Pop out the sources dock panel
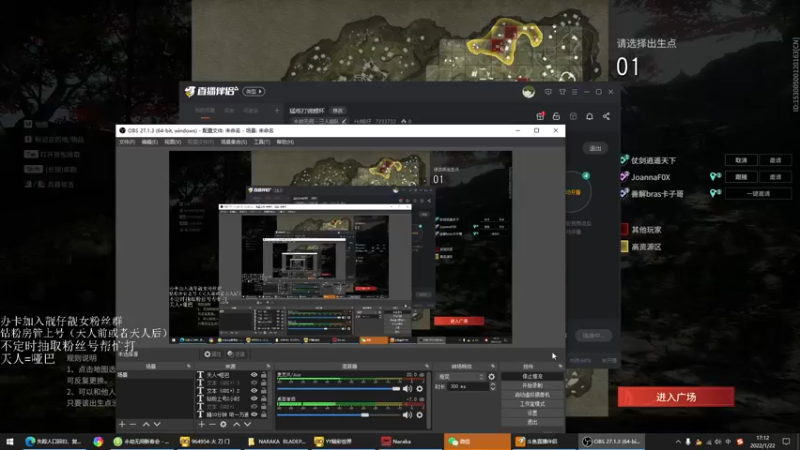The width and height of the screenshot is (800, 450). click(x=268, y=366)
